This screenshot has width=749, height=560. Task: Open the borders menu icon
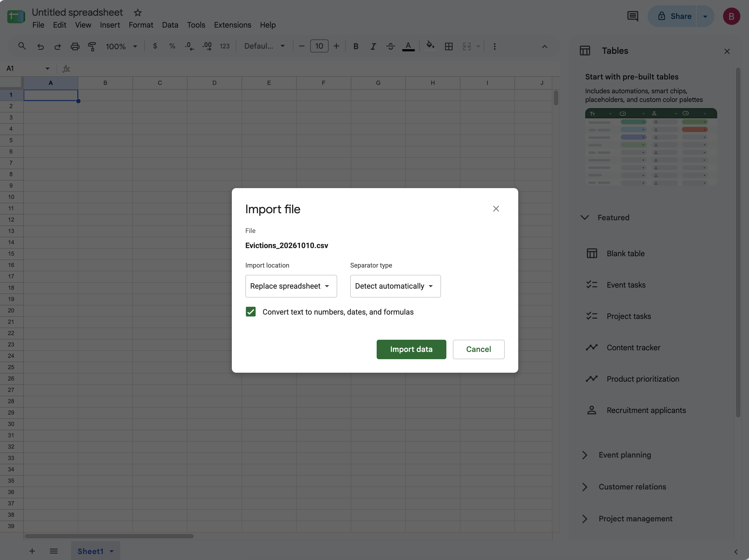click(x=449, y=46)
